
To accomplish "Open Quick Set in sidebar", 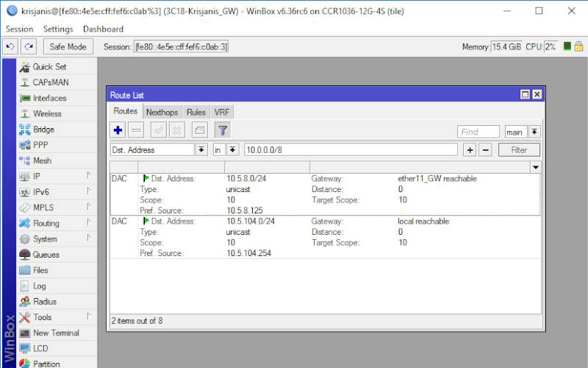I will coord(57,67).
